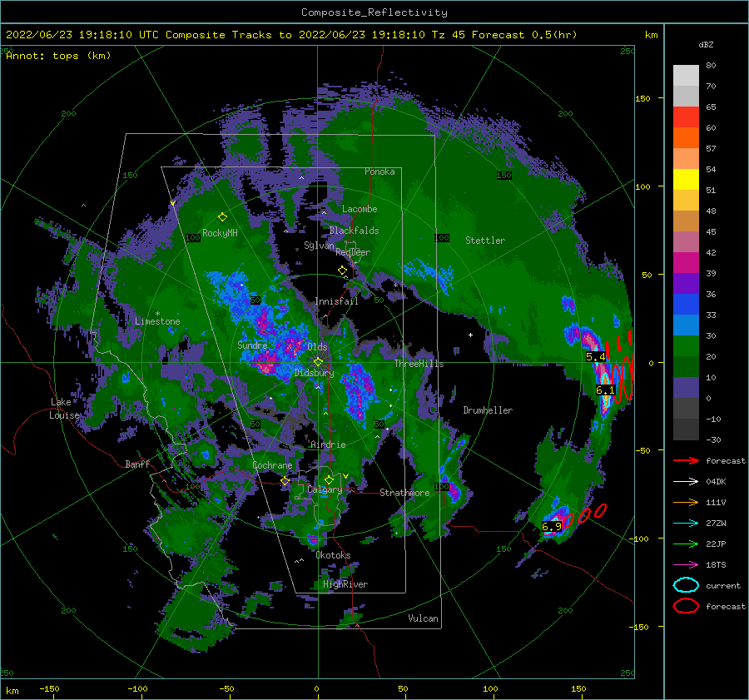Pick the light gray 70-80 dBZ swatch
The width and height of the screenshot is (749, 700).
tap(686, 75)
